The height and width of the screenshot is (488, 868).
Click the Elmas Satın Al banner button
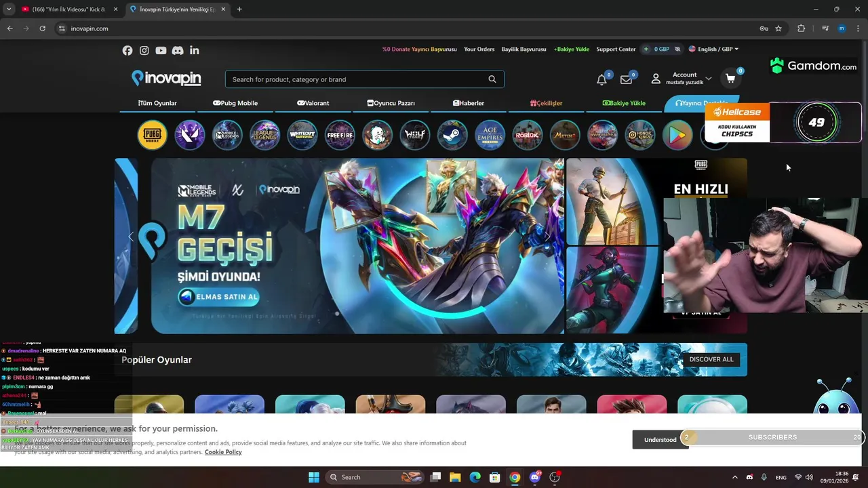[218, 297]
